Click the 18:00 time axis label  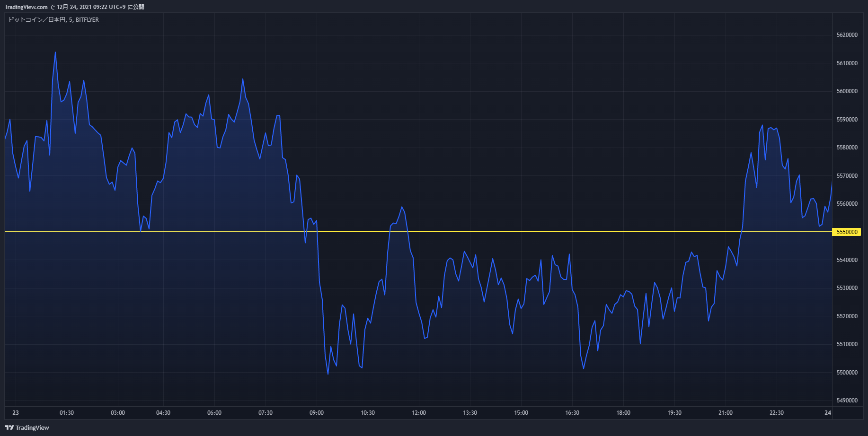623,413
